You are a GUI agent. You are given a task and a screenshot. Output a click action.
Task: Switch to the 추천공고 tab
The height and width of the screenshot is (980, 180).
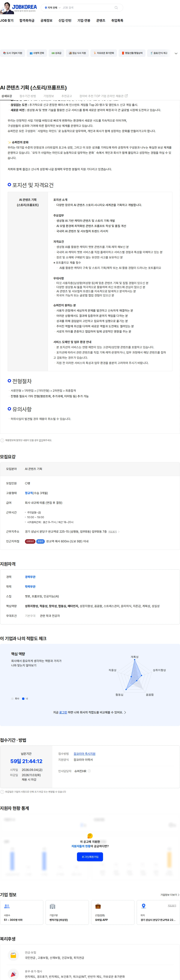click(66, 96)
